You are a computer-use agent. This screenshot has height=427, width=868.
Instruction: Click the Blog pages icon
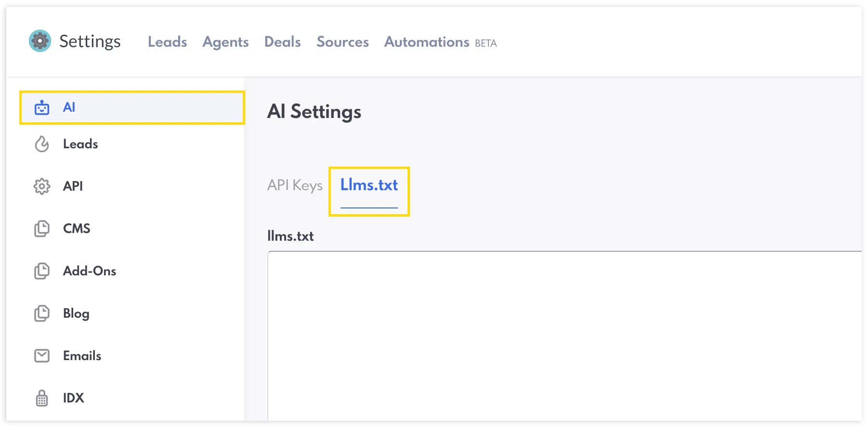[42, 313]
